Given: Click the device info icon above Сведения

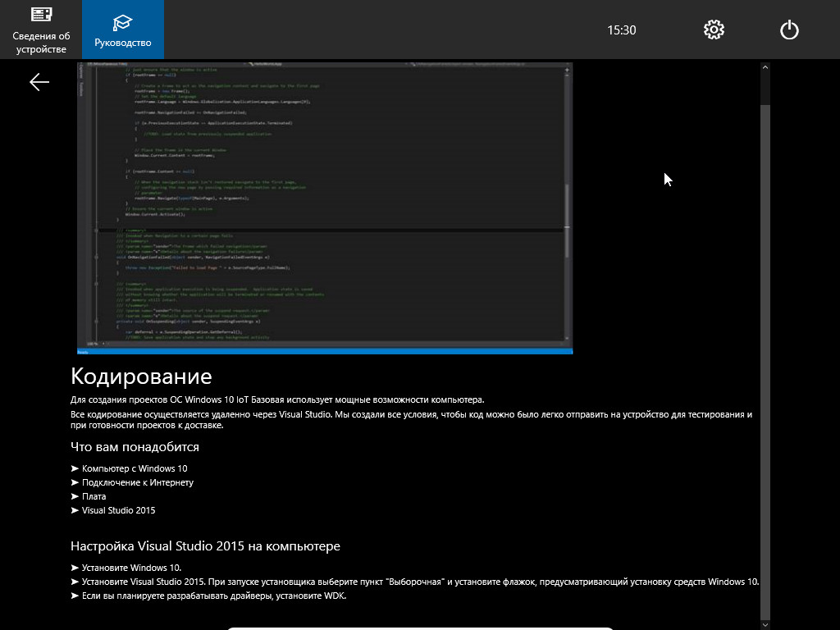Looking at the screenshot, I should coord(41,15).
